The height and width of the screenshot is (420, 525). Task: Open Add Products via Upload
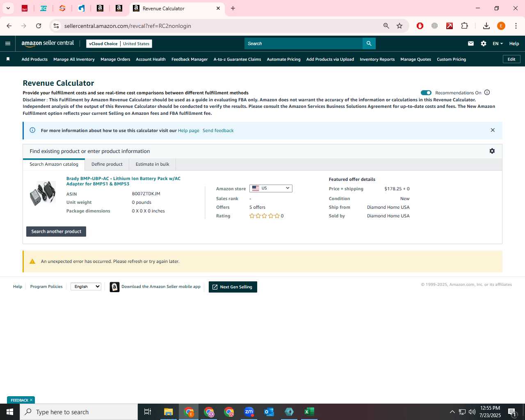pyautogui.click(x=330, y=59)
